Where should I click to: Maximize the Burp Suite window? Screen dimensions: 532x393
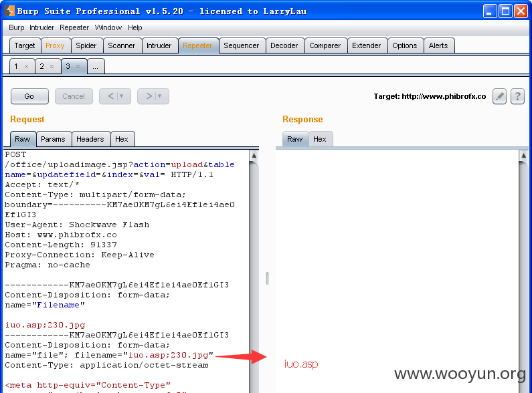click(x=505, y=11)
